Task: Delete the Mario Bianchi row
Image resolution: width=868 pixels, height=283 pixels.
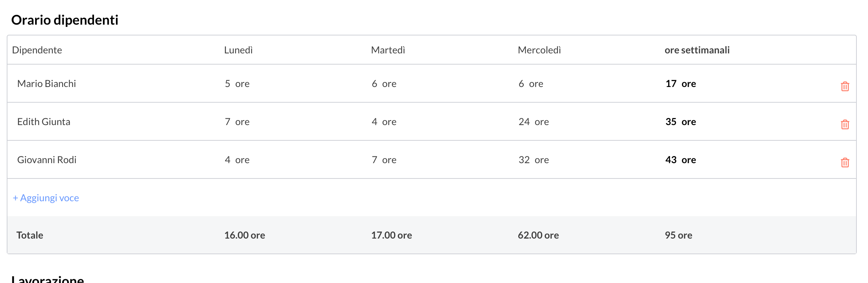Action: (x=845, y=86)
